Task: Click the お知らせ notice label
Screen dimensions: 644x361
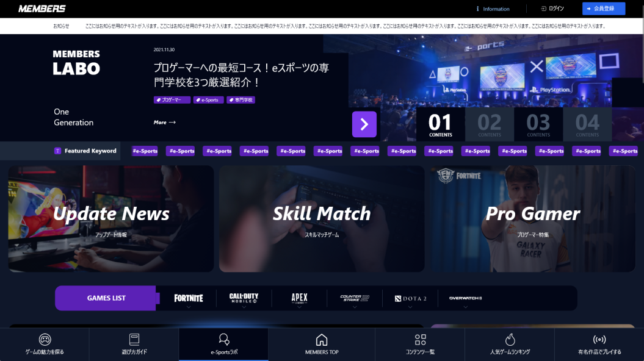Action: point(61,26)
